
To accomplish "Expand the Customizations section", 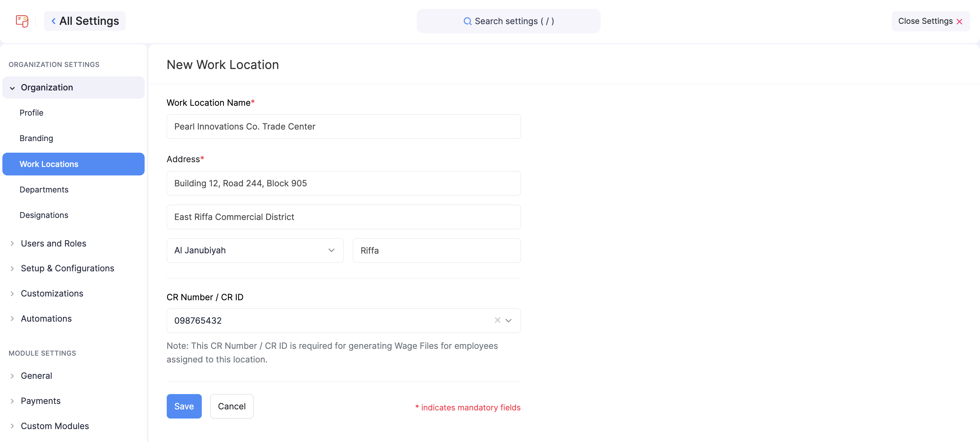I will tap(13, 294).
